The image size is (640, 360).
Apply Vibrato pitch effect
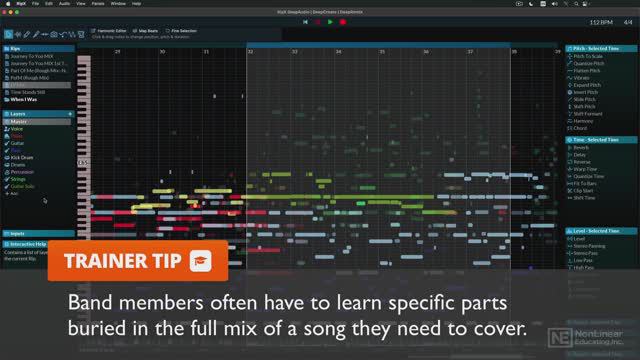(581, 78)
